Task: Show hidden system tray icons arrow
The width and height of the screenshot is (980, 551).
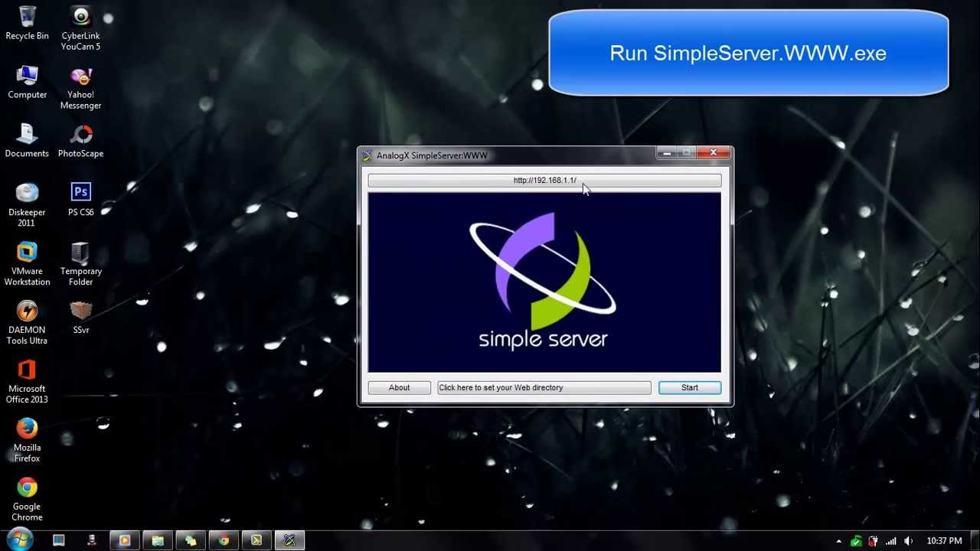Action: [838, 541]
